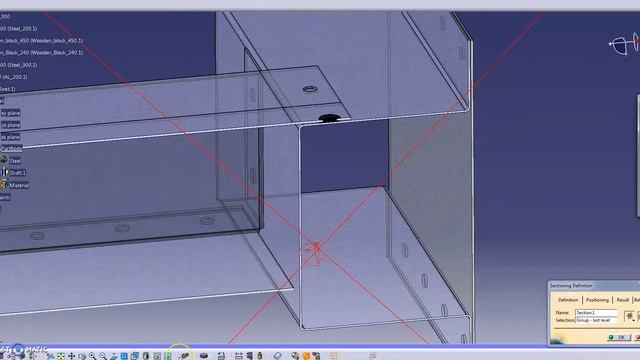This screenshot has height=360, width=640.
Task: Select the Measure Between icon
Action: pyautogui.click(x=238, y=356)
